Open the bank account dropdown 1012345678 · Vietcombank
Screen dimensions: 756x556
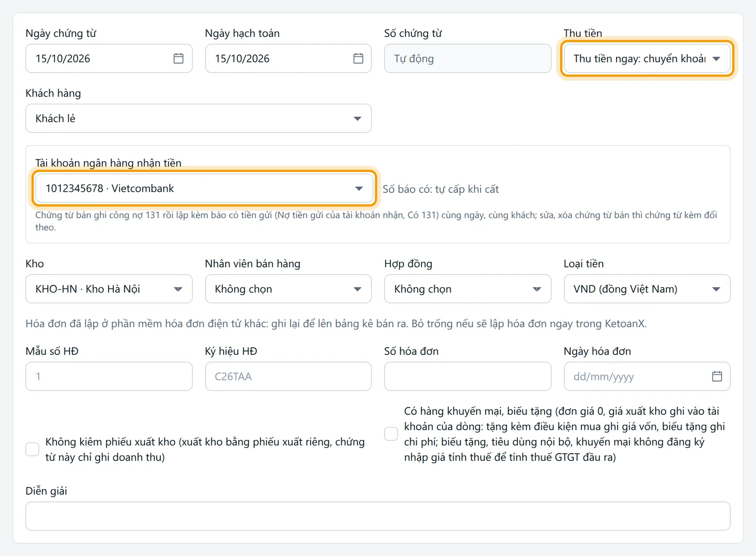(204, 188)
